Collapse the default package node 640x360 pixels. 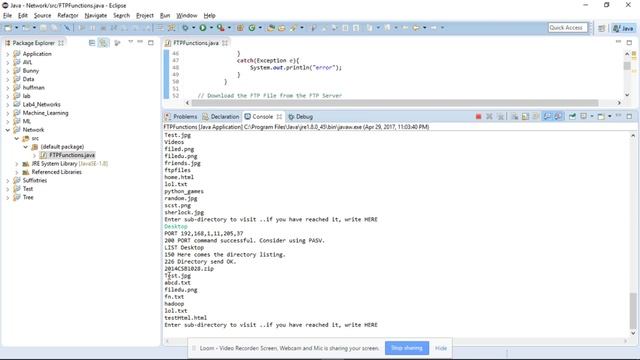point(25,147)
